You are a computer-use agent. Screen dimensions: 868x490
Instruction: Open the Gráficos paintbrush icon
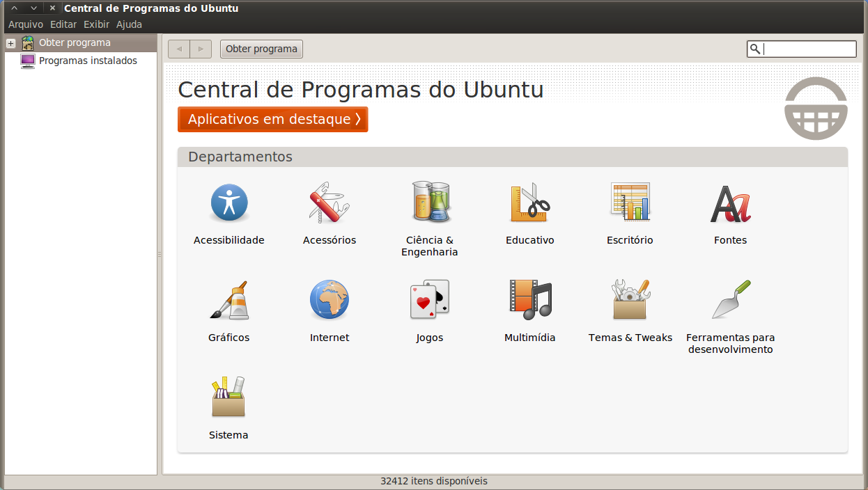[x=229, y=300]
